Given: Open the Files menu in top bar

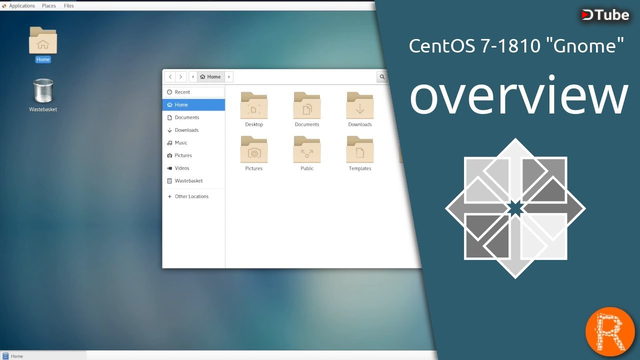Looking at the screenshot, I should click(x=69, y=6).
